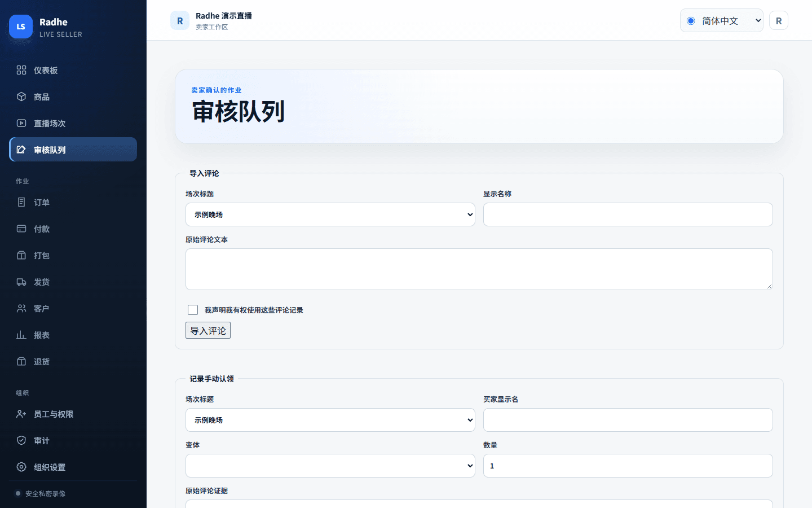Click the bar chart icon next to 报表
Screen dimensions: 812x508
(x=21, y=335)
